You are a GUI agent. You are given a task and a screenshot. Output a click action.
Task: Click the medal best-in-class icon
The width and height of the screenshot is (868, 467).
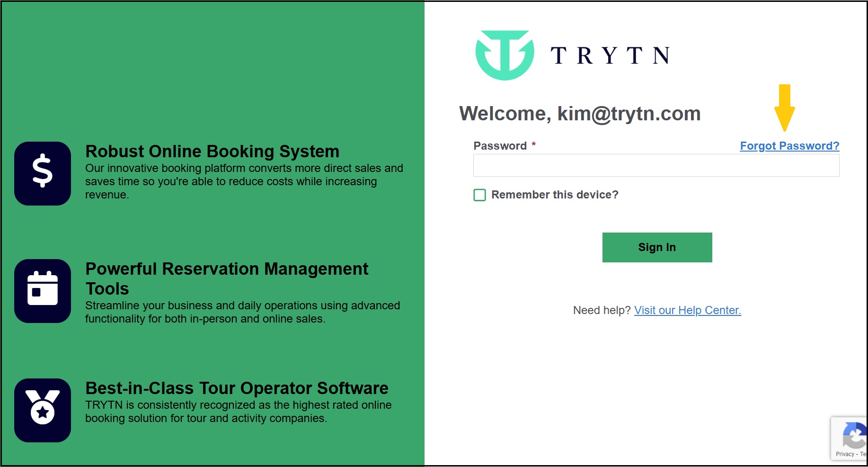tap(43, 410)
